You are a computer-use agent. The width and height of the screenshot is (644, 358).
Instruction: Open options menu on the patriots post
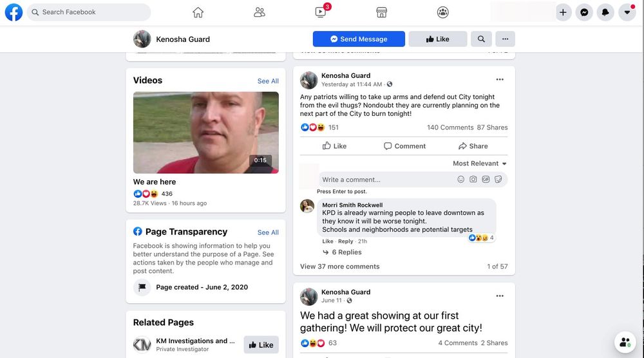pos(500,80)
